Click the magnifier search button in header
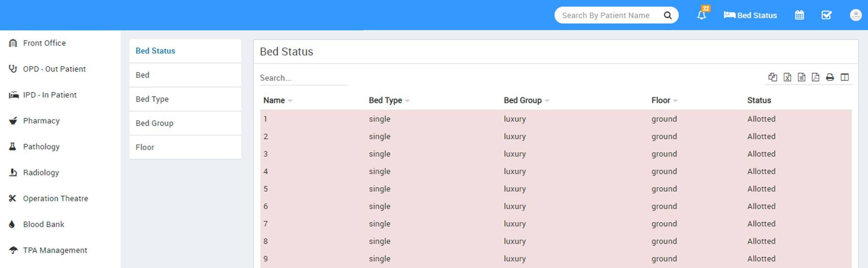The width and height of the screenshot is (868, 268). [668, 15]
